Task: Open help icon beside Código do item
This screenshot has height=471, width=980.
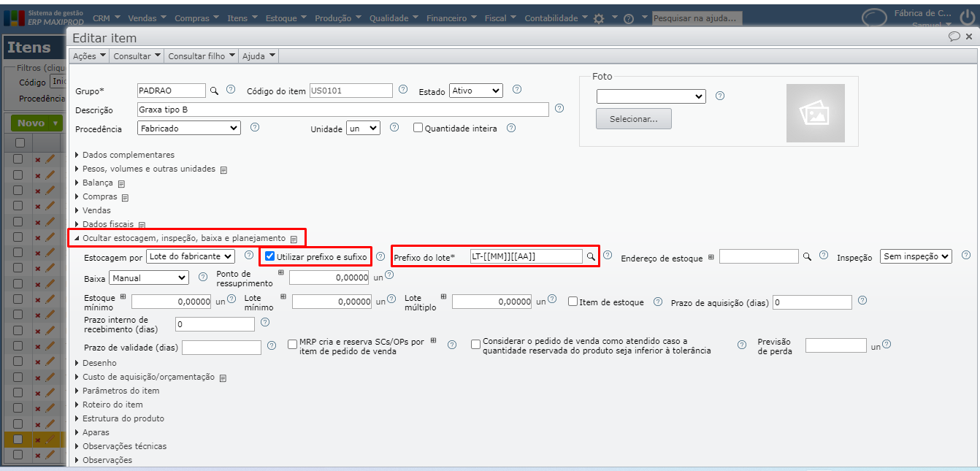Action: click(402, 90)
